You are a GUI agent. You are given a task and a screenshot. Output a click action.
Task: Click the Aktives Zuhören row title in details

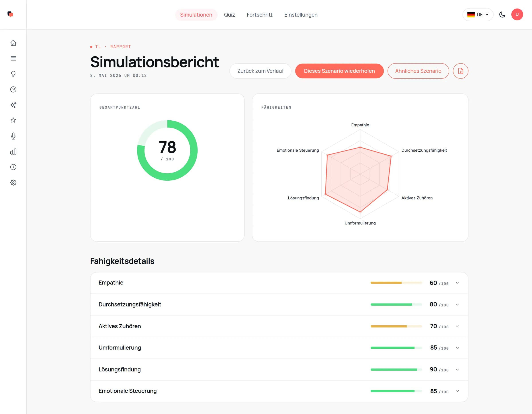[x=120, y=326]
